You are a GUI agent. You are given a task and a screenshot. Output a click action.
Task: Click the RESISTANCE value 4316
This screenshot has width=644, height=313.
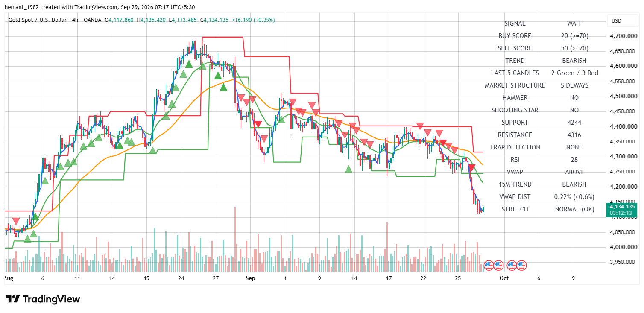pos(574,135)
